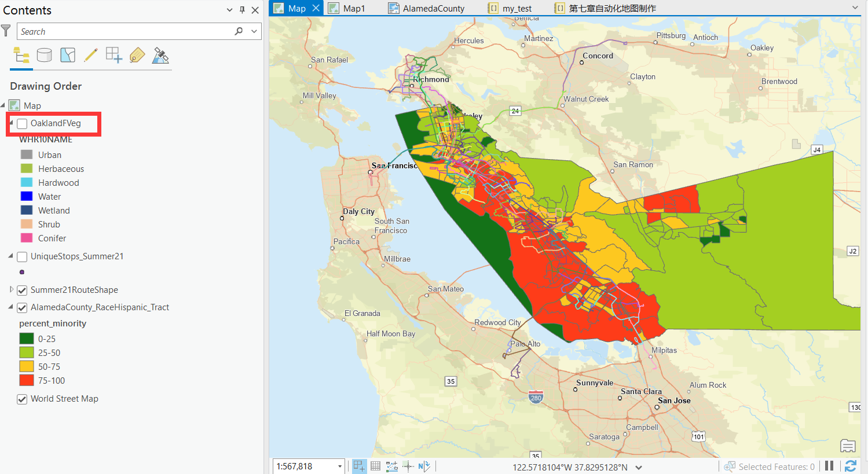Switch to the AlamedaCounty tab

434,8
